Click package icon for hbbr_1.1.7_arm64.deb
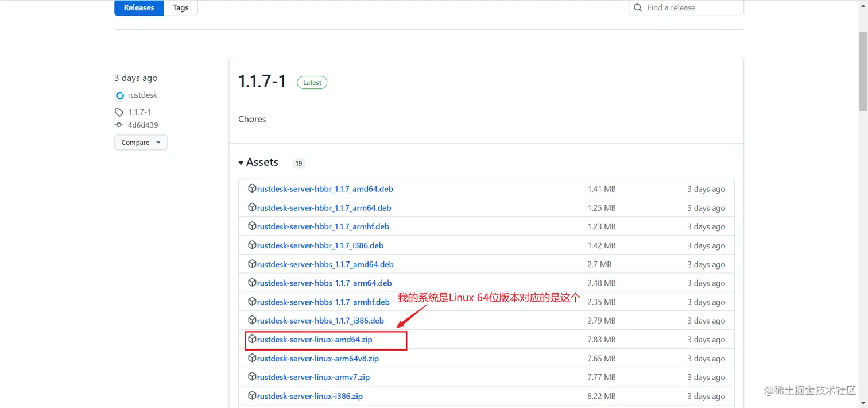This screenshot has height=408, width=868. tap(252, 207)
